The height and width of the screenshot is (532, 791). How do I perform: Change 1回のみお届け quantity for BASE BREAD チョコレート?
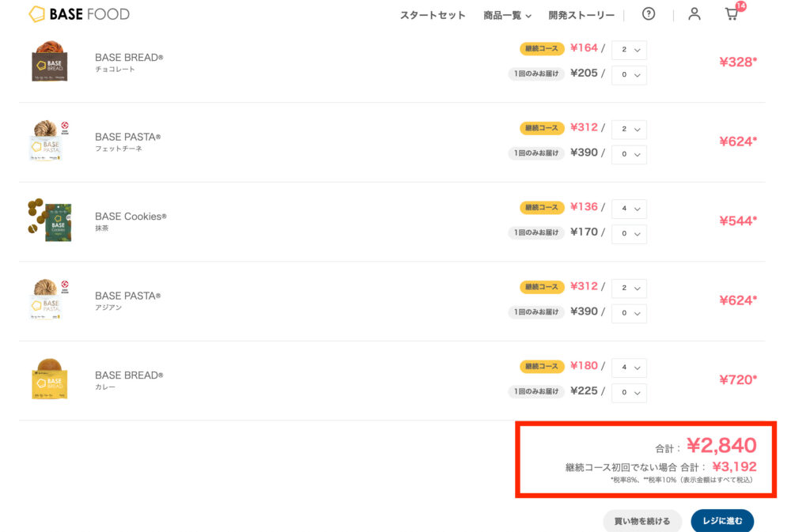tap(629, 74)
